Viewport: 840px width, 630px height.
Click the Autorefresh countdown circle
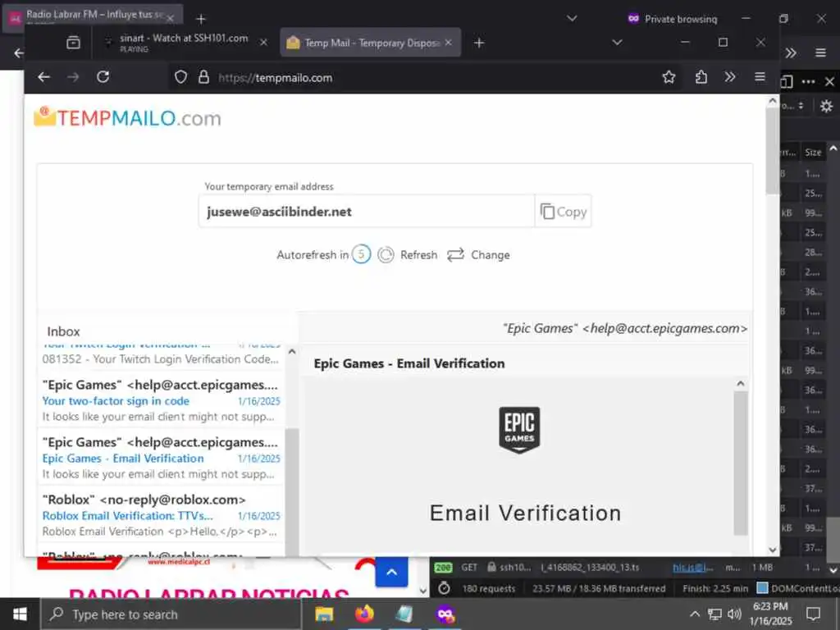pos(361,254)
